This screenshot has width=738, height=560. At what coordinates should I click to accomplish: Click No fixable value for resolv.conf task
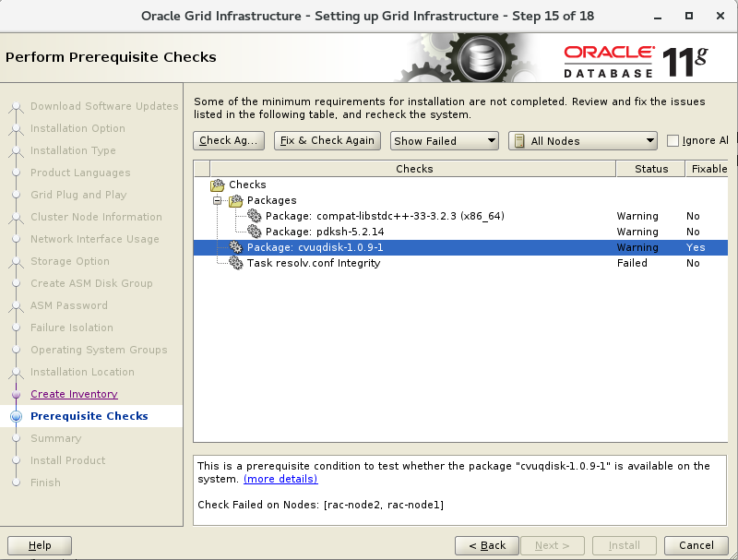693,263
